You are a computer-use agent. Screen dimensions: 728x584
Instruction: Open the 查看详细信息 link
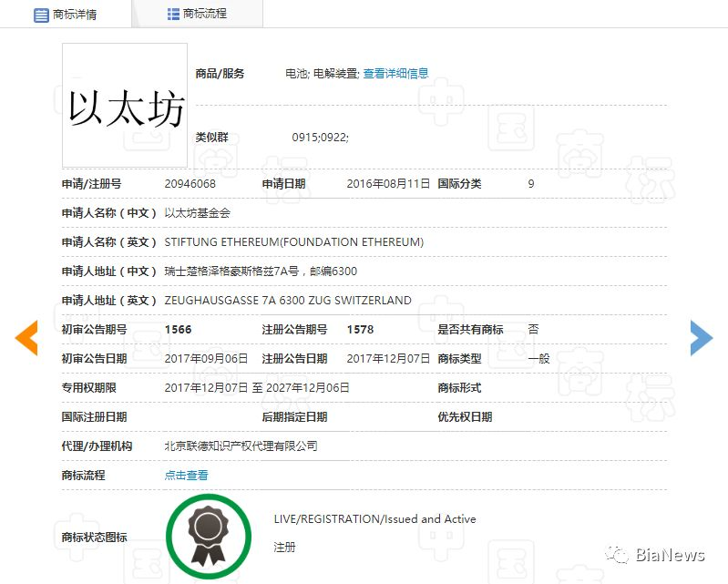pos(395,74)
